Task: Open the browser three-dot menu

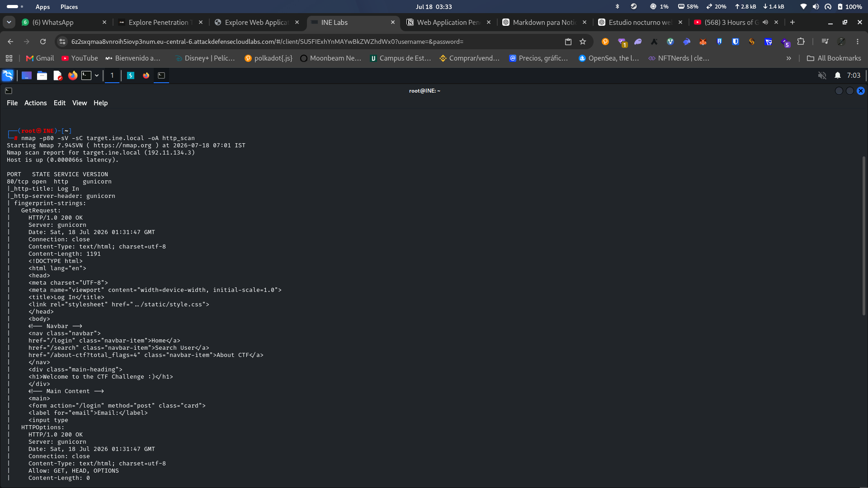Action: [858, 42]
